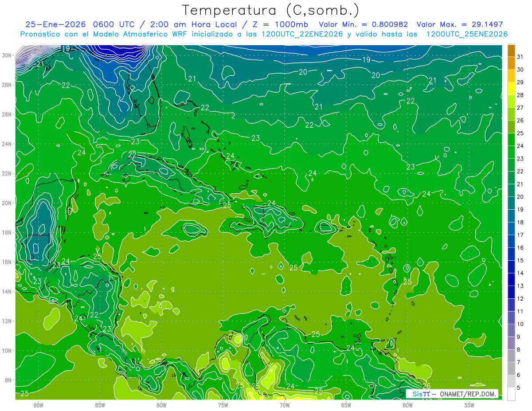The width and height of the screenshot is (532, 411).
Task: Click the '26N' latitude axis label
Action: coord(8,114)
